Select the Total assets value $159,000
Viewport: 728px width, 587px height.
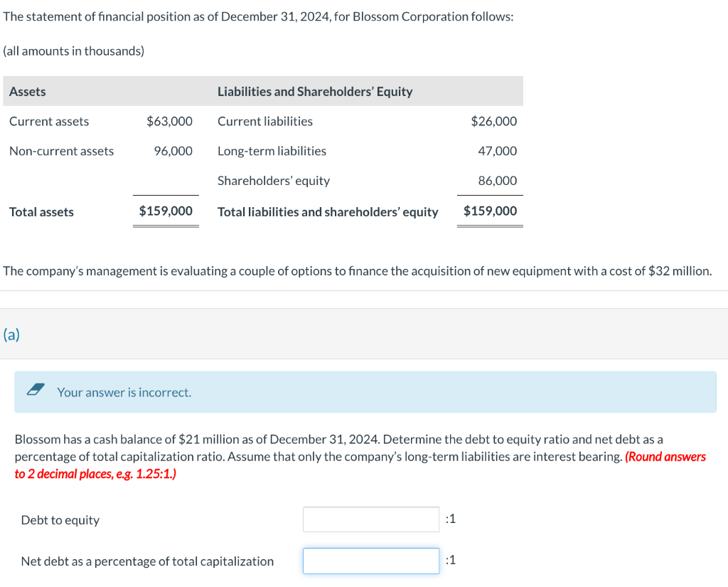pyautogui.click(x=166, y=211)
